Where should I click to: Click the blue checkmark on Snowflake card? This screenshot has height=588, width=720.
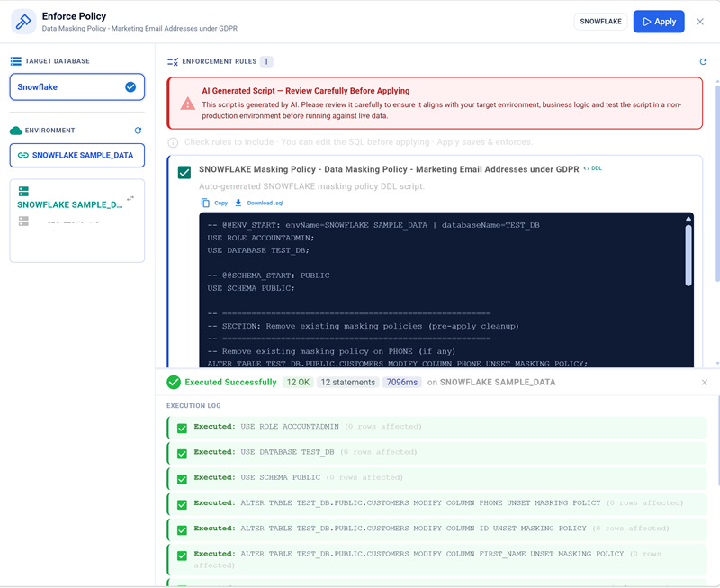(x=130, y=86)
